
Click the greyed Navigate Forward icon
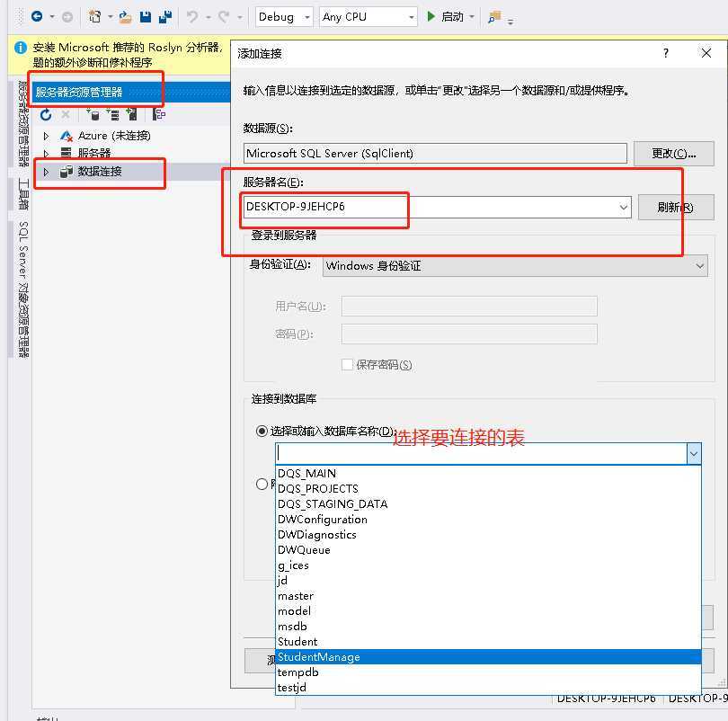[67, 17]
